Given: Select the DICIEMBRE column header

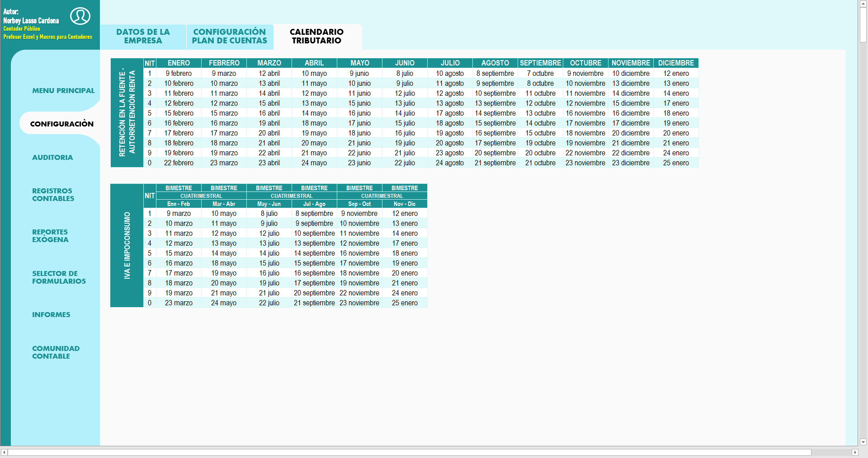Looking at the screenshot, I should coord(676,63).
